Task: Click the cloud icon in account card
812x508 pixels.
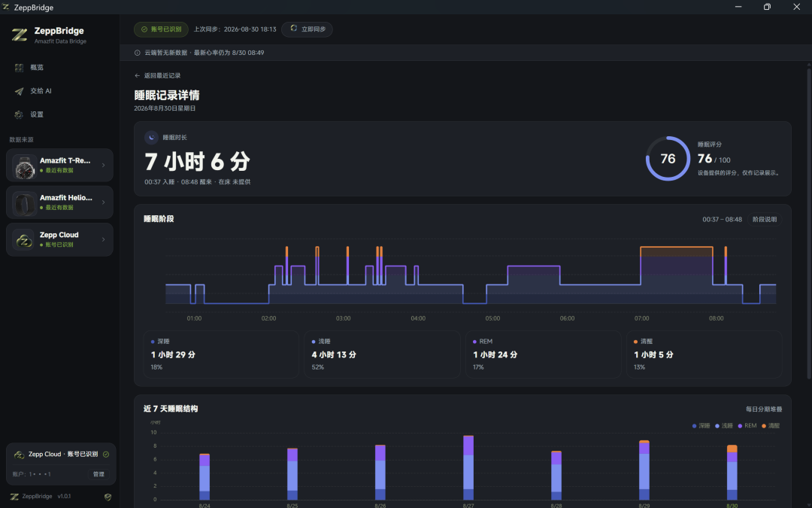Action: point(19,455)
